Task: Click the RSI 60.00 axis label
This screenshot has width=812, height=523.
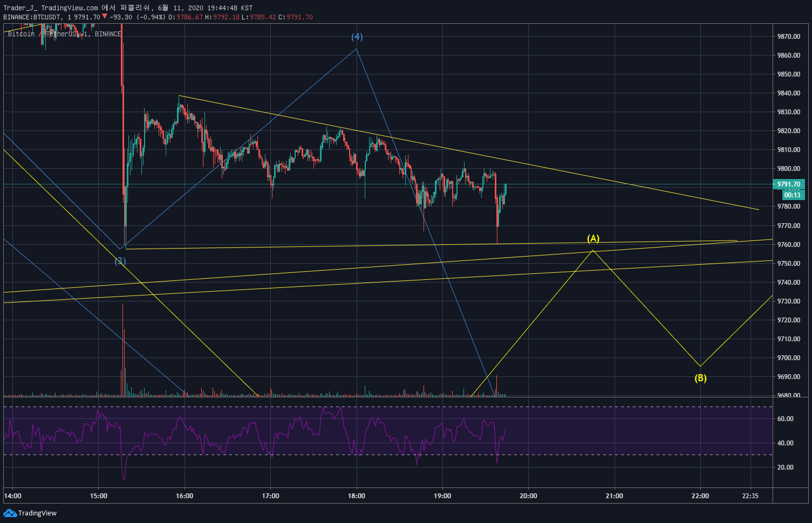Action: click(785, 419)
